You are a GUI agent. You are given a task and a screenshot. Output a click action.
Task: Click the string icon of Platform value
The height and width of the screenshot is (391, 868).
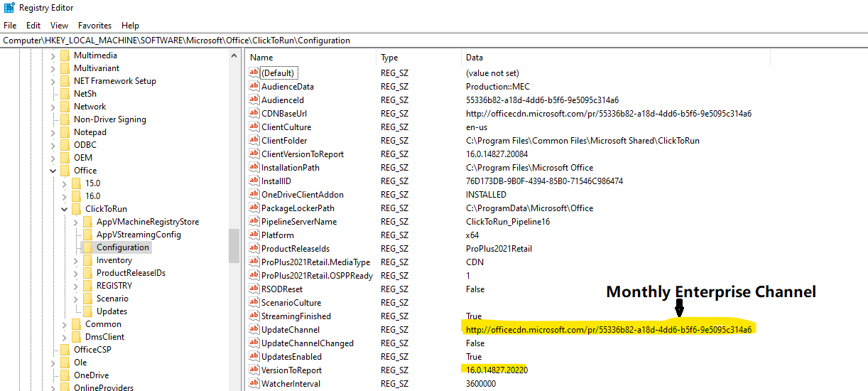[254, 235]
